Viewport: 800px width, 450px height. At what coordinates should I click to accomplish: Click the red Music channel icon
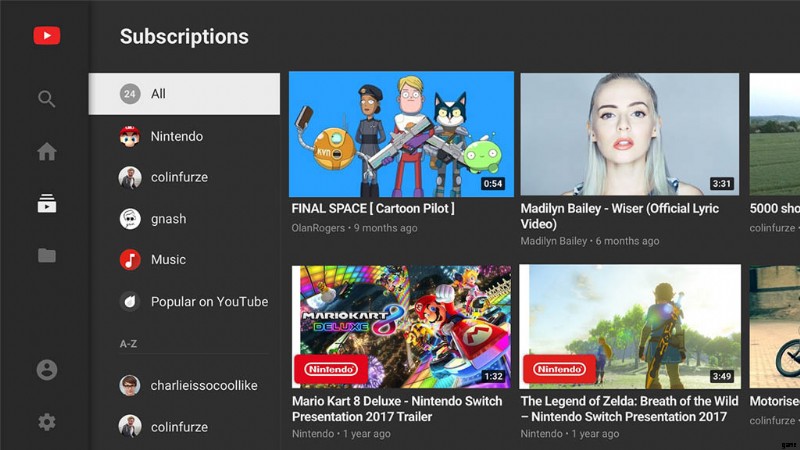click(130, 260)
